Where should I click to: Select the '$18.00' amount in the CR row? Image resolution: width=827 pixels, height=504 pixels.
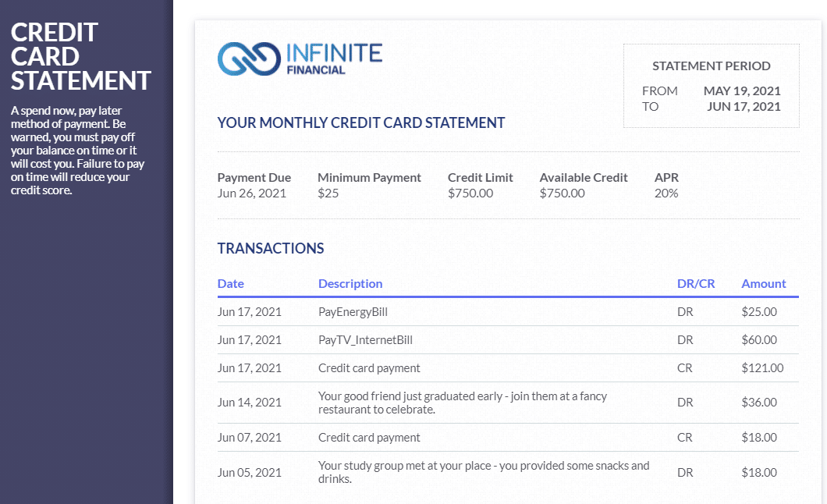pos(759,437)
